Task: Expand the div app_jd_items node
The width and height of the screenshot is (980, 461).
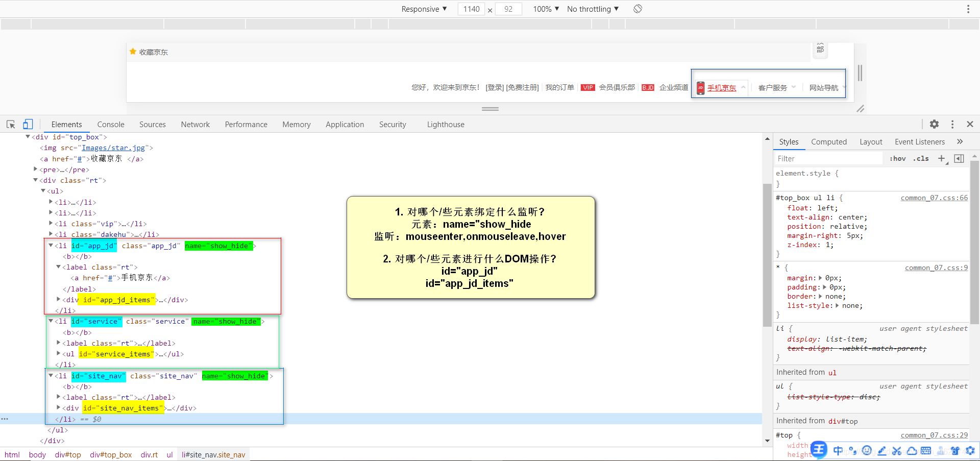Action: click(59, 299)
